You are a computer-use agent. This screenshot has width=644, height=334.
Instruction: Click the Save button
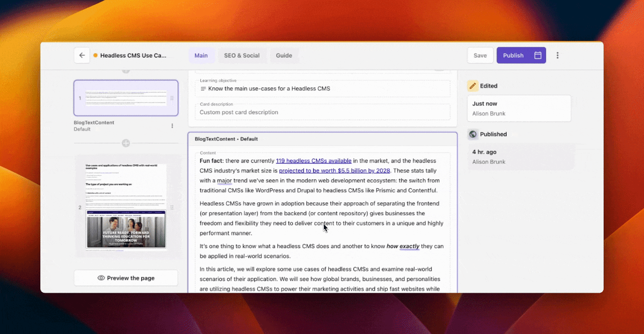[x=480, y=55]
